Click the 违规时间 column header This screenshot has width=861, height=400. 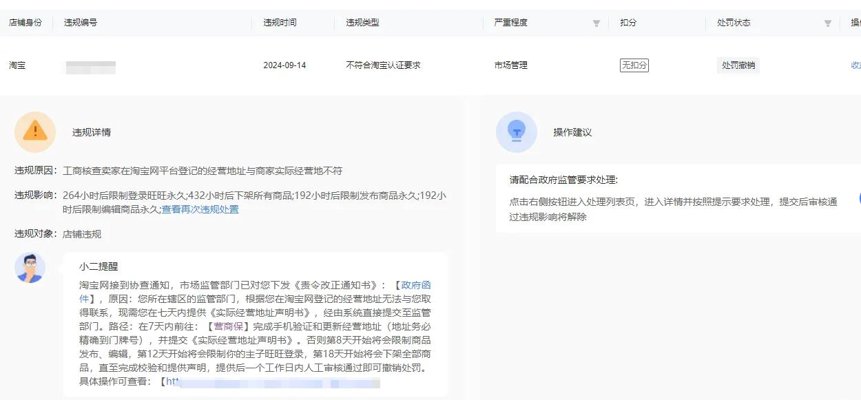(x=280, y=23)
